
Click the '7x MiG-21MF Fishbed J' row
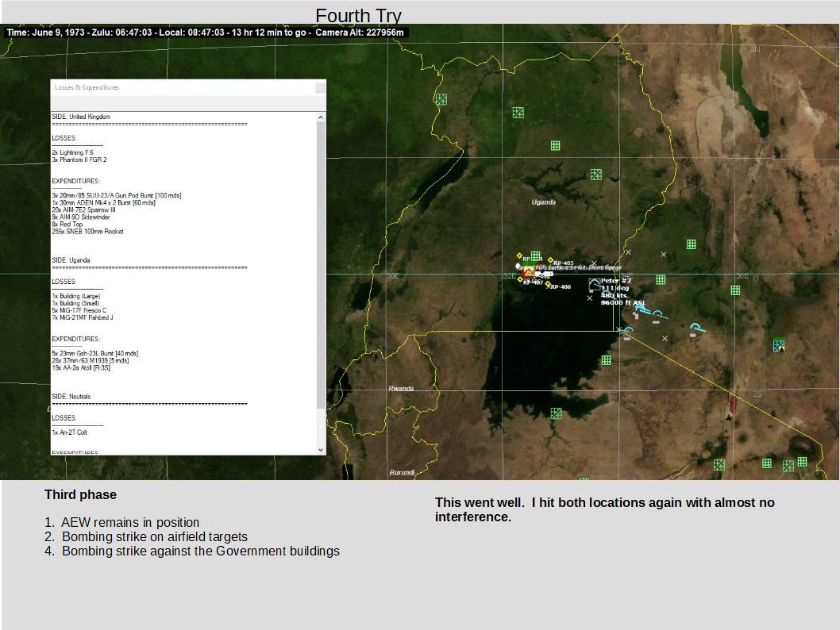tap(83, 317)
